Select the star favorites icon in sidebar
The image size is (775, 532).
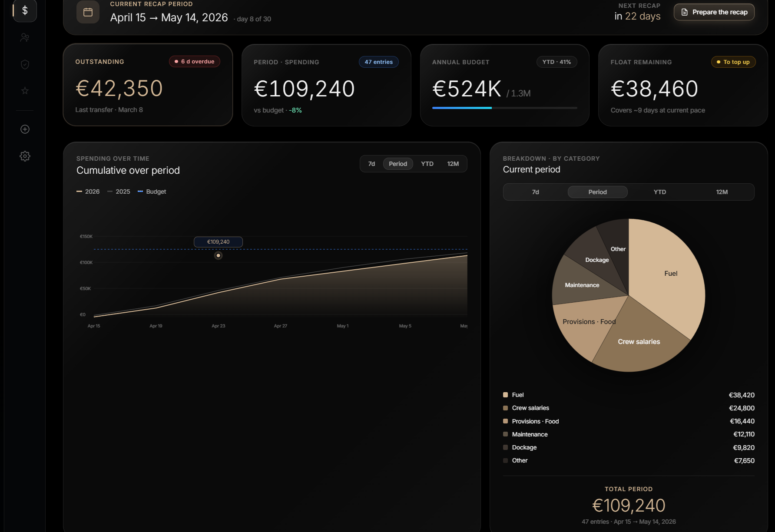coord(25,90)
